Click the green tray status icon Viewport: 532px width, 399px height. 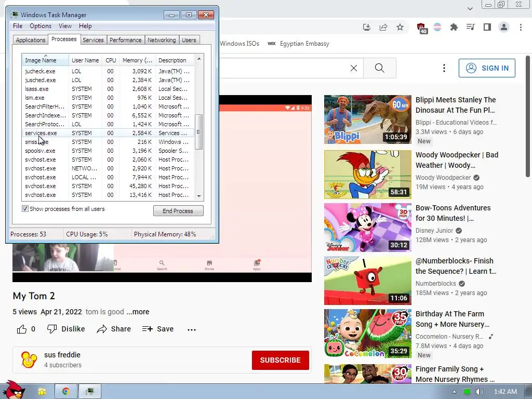coord(467,392)
